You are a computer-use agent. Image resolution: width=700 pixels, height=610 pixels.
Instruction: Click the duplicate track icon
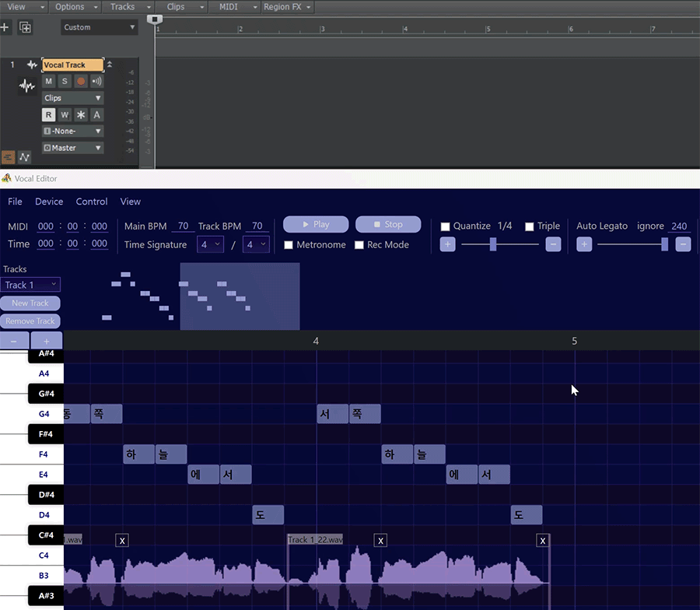point(26,27)
